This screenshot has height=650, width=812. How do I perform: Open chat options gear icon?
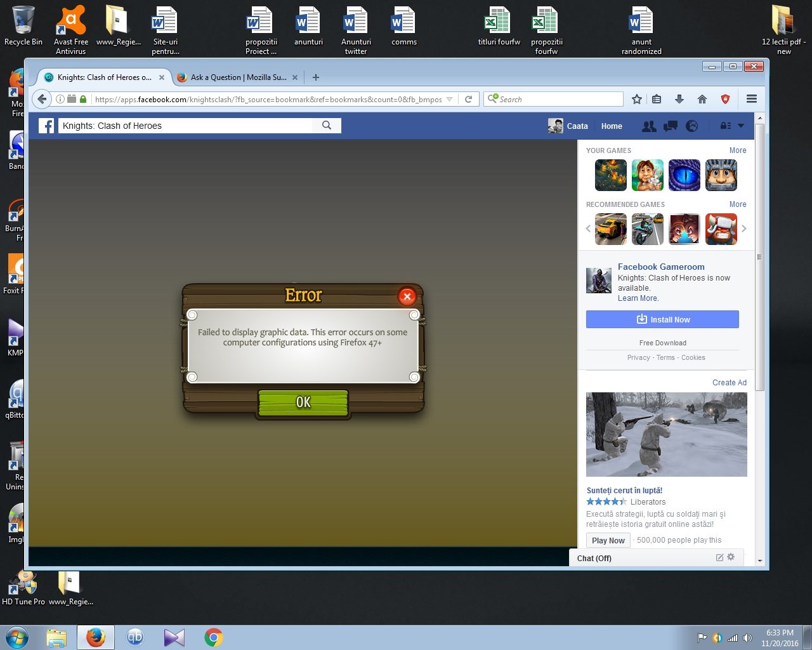(x=731, y=557)
